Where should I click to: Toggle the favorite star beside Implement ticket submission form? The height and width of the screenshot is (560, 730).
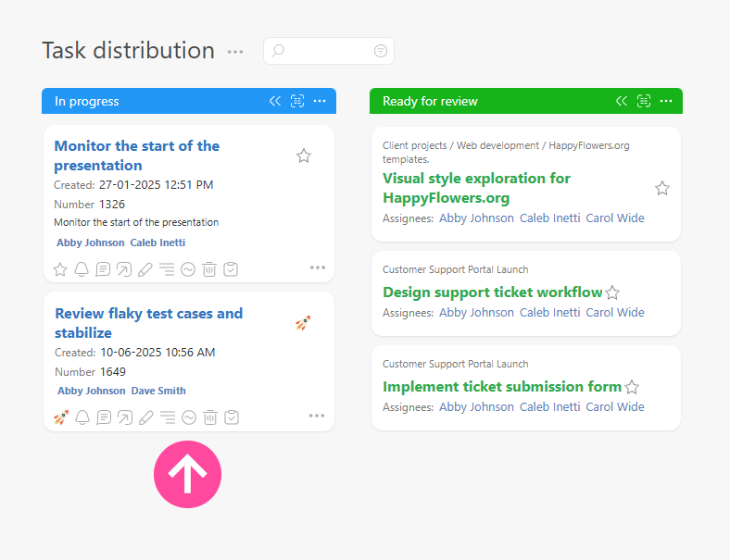pos(632,387)
